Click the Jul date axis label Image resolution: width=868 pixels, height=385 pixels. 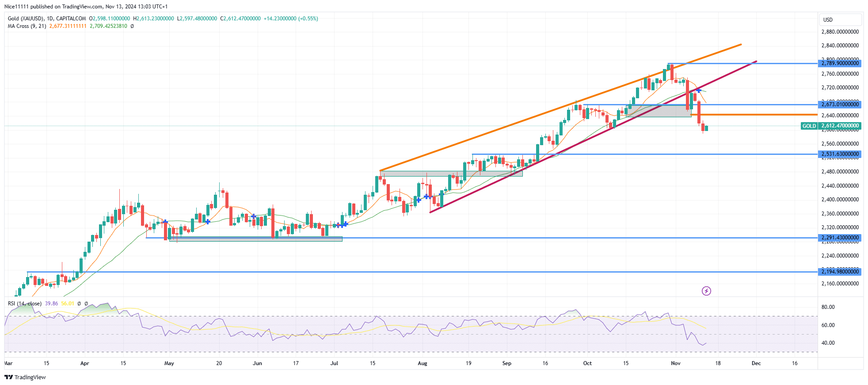click(x=335, y=363)
